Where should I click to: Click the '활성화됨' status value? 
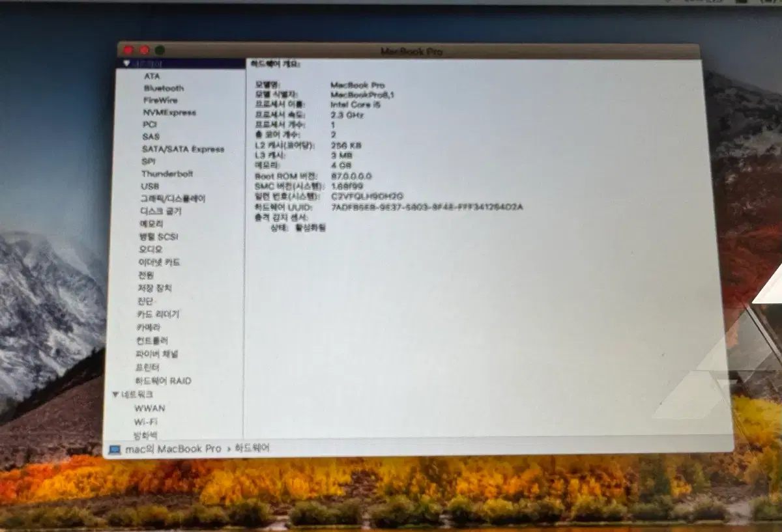[310, 228]
